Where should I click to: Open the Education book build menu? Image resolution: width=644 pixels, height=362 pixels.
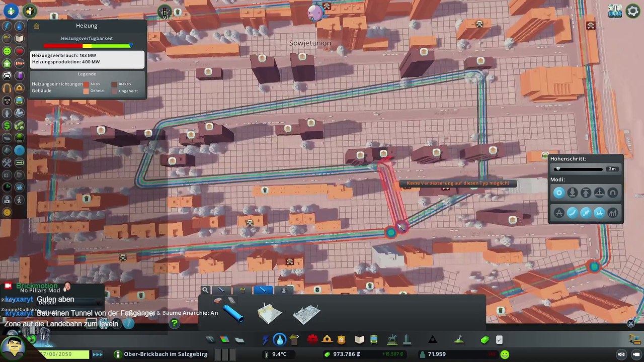click(359, 340)
